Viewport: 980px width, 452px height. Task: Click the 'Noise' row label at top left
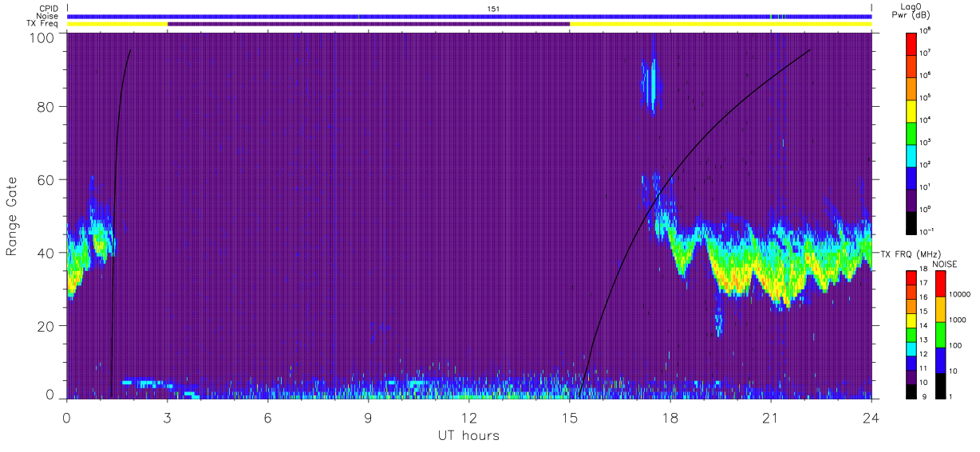click(46, 16)
